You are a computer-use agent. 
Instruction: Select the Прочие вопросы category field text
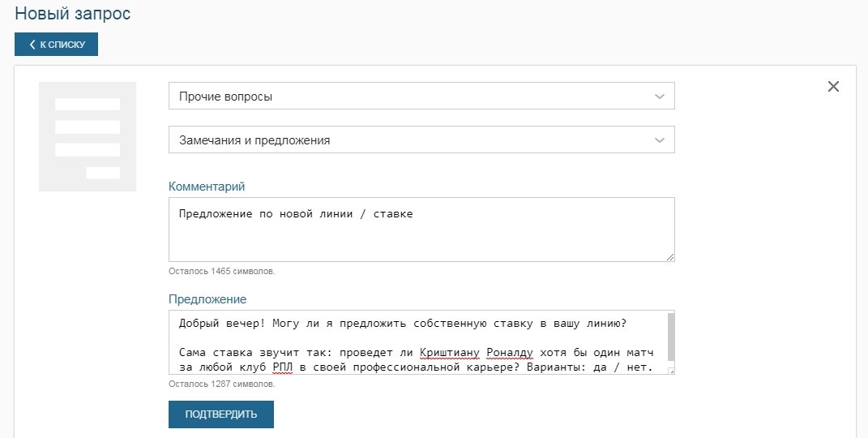pyautogui.click(x=225, y=97)
